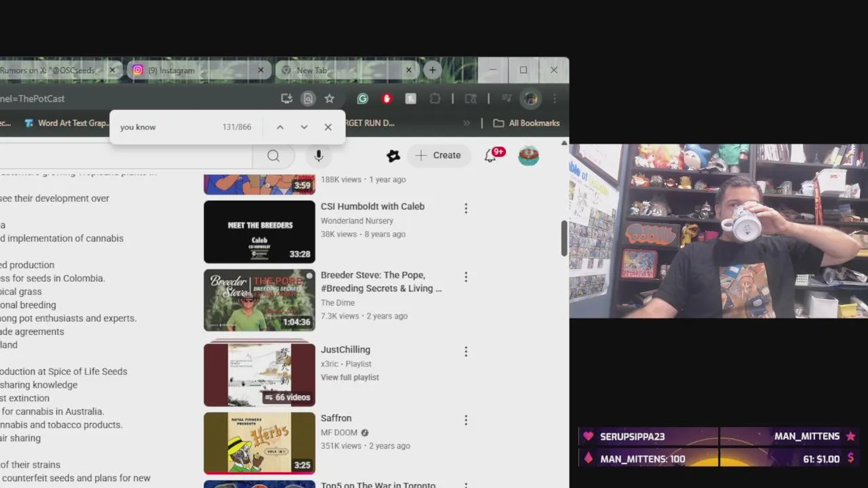The height and width of the screenshot is (488, 868).
Task: Open more options for CSI Humboldt with Caleb
Action: pos(466,208)
